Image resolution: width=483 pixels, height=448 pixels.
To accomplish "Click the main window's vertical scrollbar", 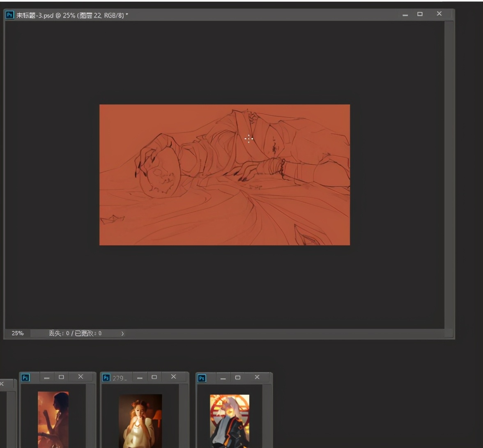I will 449,175.
